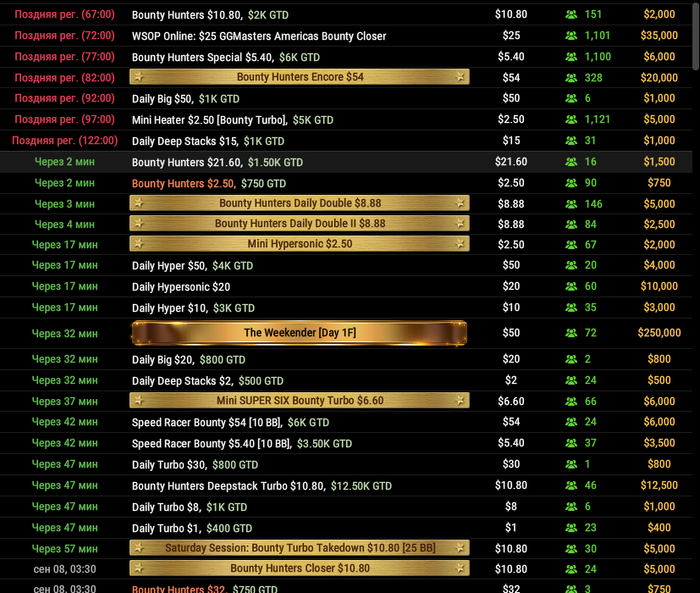The image size is (700, 593).
Task: Open Bounty Hunters Daily Double $8.88 banner
Action: click(x=300, y=203)
